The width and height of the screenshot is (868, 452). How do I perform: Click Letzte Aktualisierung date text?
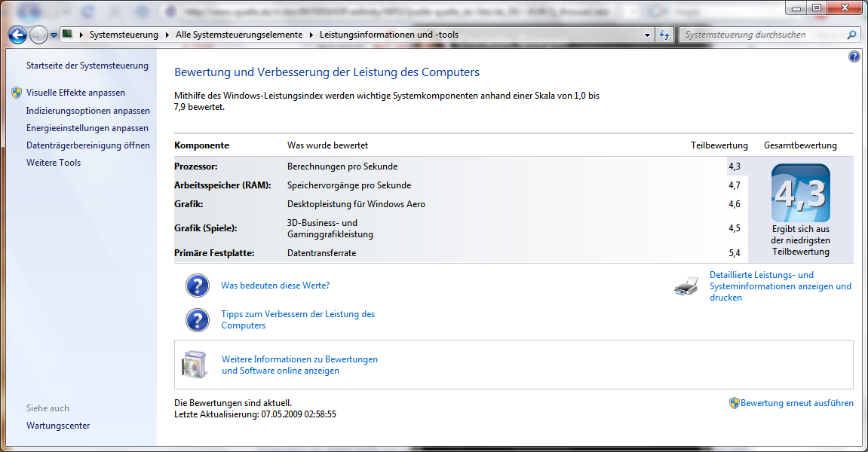[x=255, y=414]
